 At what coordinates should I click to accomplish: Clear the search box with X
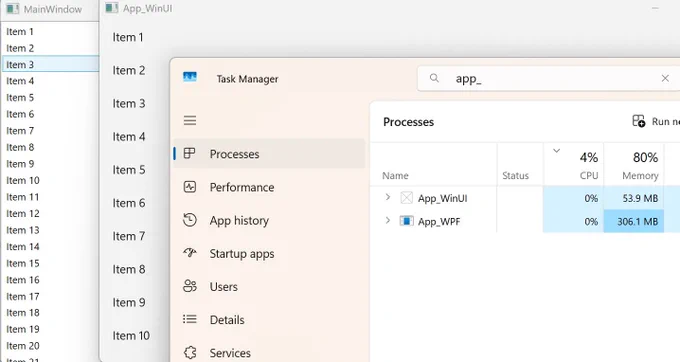point(665,78)
